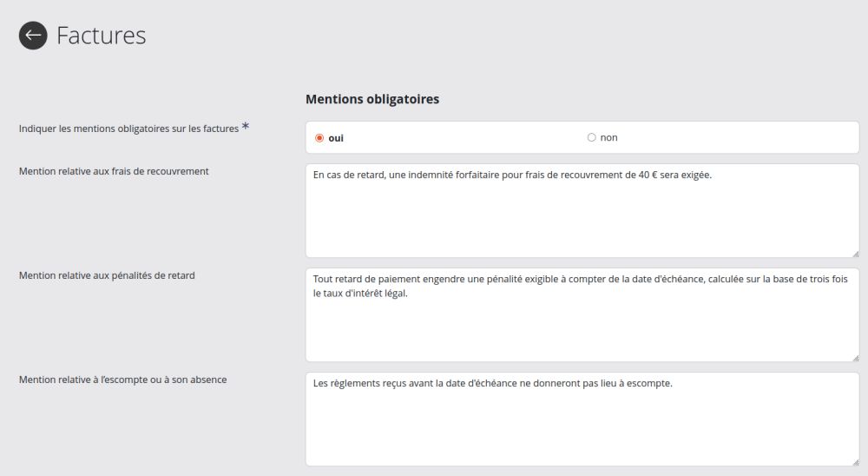Click the "Mention relative à l'escompte" label
This screenshot has height=476, width=868.
point(122,380)
